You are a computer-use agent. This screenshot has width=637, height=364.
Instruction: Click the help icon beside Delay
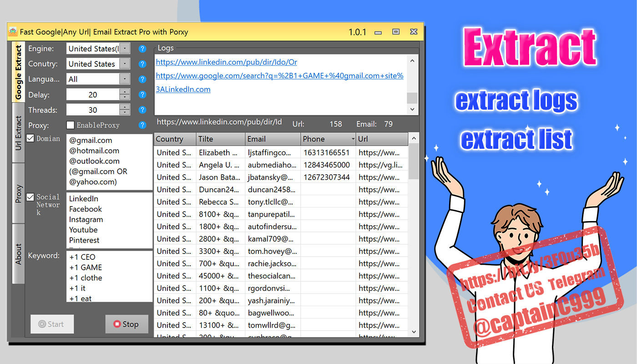click(x=142, y=94)
